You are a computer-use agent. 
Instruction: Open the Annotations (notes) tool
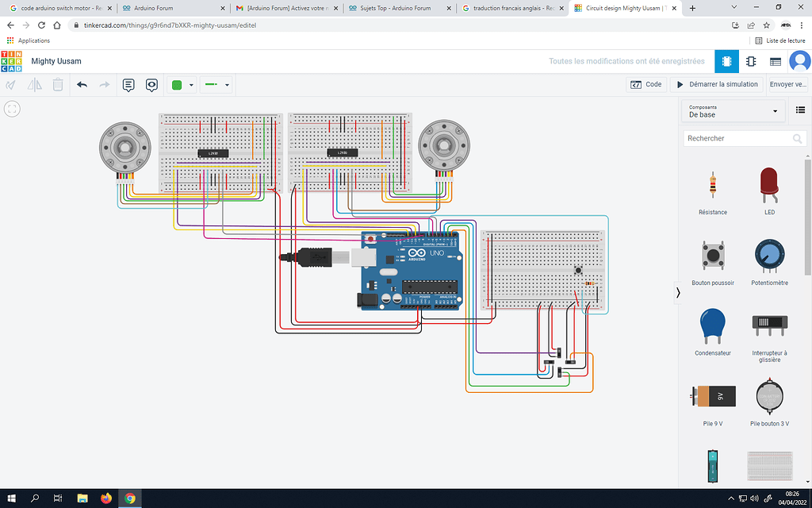tap(128, 84)
